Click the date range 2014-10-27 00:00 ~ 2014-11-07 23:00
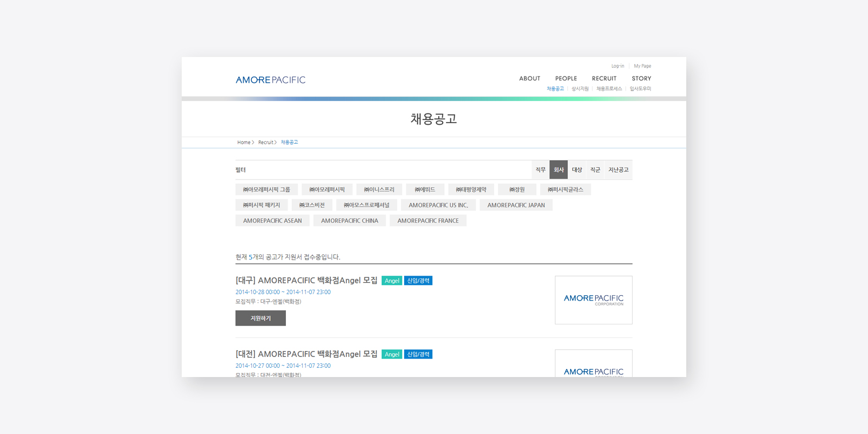The image size is (868, 434). click(283, 366)
